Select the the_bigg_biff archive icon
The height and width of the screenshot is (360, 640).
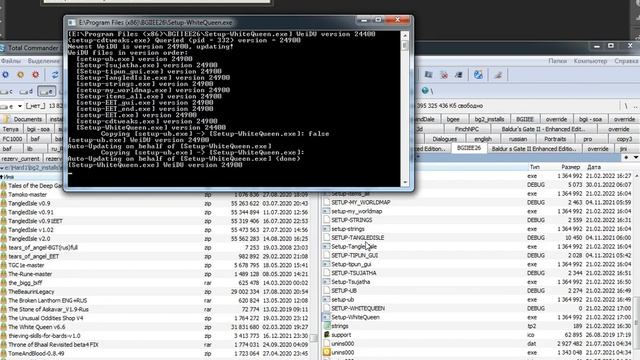4,283
